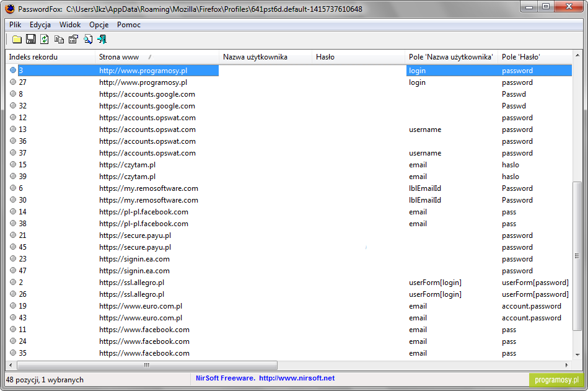
Task: Open the Widok menu
Action: click(70, 25)
